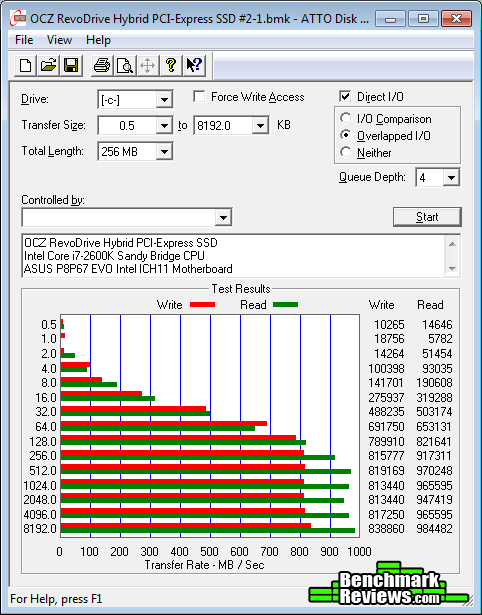
Task: Click description box scrollbar down arrow
Action: point(452,269)
